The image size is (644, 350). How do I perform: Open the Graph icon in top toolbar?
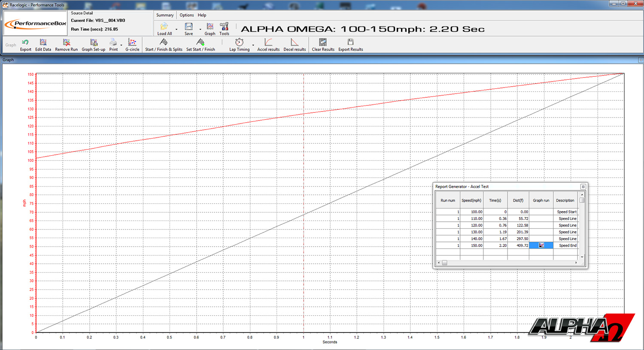tap(210, 27)
